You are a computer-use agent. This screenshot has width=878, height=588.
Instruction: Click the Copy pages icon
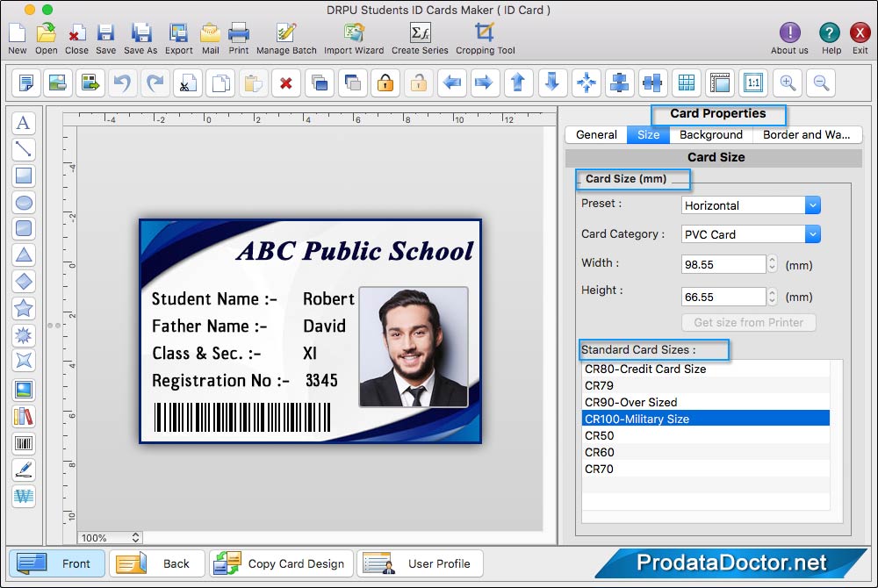coord(220,82)
